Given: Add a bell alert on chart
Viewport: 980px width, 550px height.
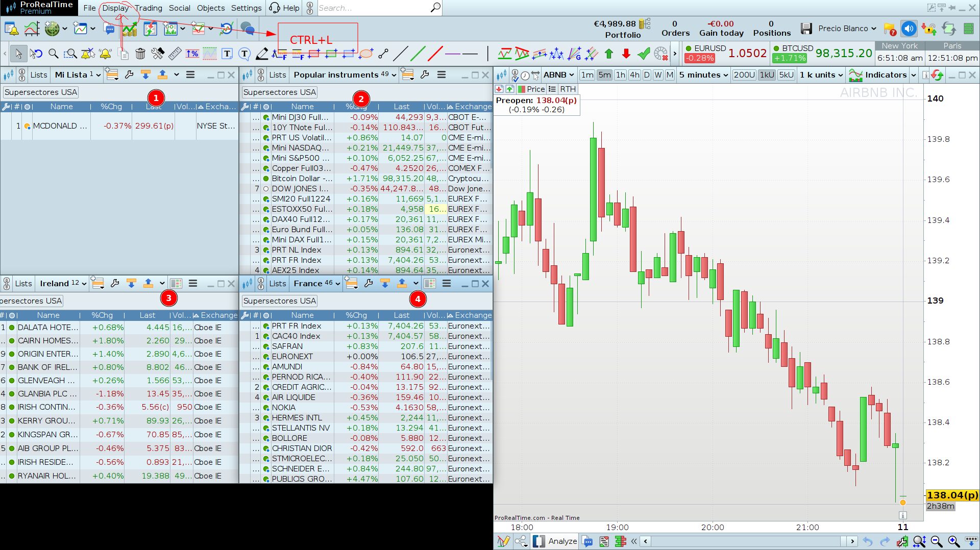Looking at the screenshot, I should coord(106,54).
